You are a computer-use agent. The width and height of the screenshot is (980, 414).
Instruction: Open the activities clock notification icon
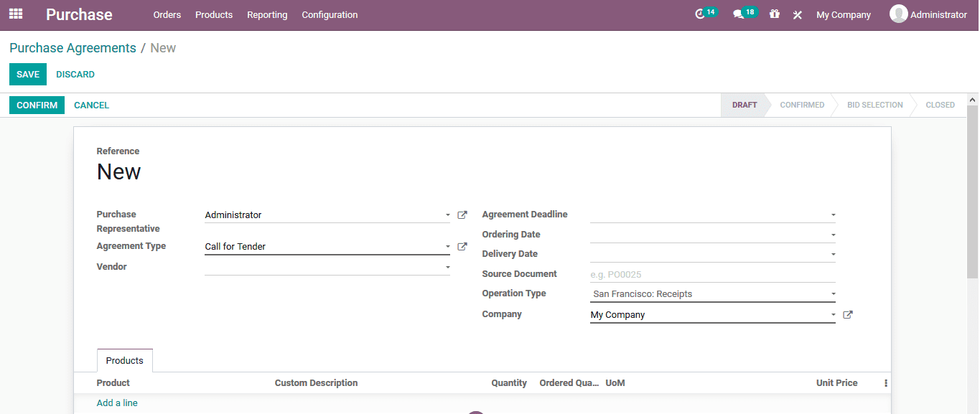700,14
